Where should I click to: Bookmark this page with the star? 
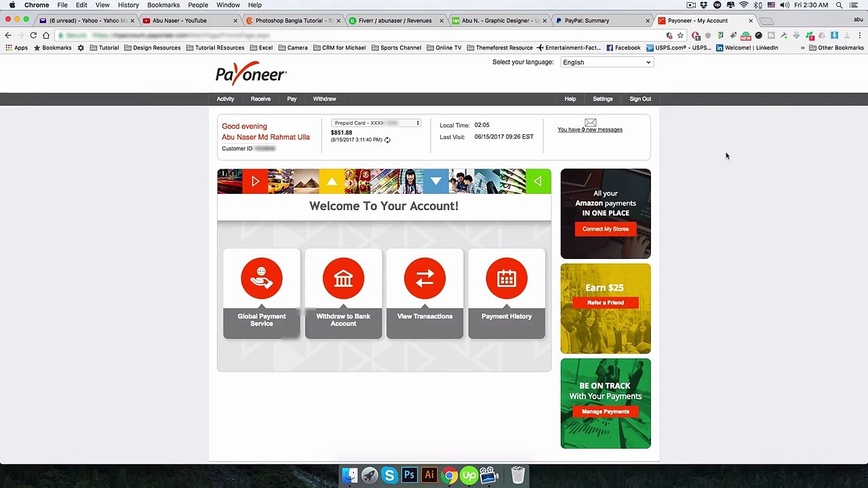pyautogui.click(x=680, y=35)
